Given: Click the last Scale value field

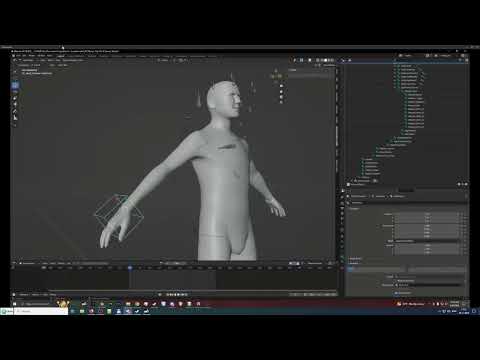Looking at the screenshot, I should tap(428, 253).
